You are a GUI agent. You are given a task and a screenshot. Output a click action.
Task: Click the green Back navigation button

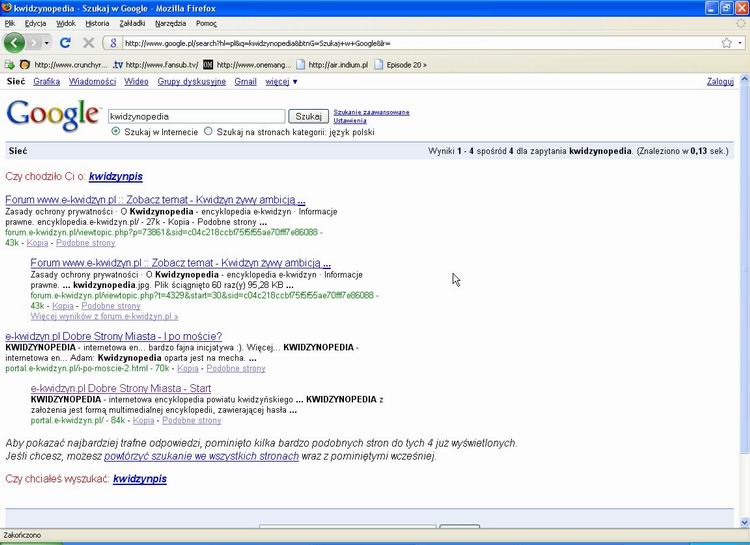point(14,43)
